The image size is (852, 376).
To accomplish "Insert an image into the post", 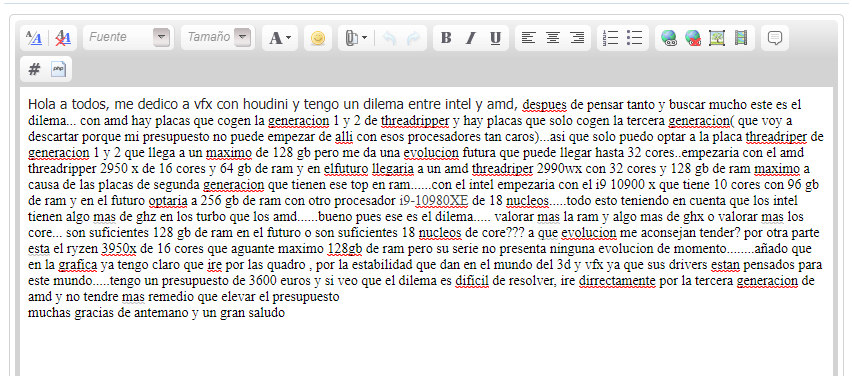I will point(717,37).
